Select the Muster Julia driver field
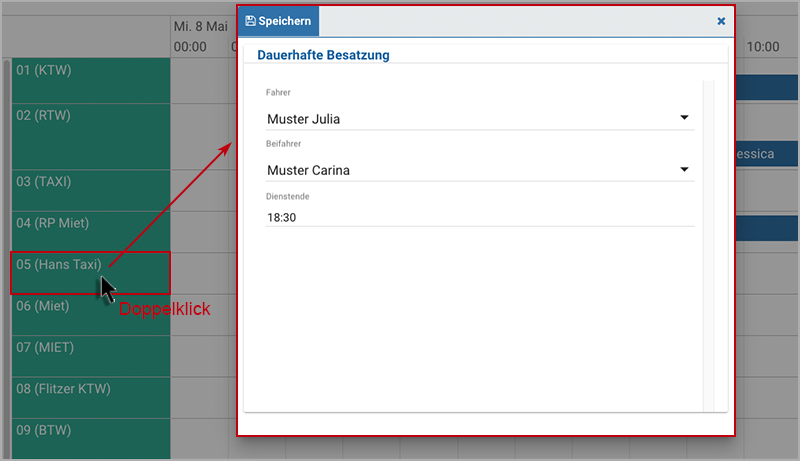800x461 pixels. pyautogui.click(x=480, y=119)
